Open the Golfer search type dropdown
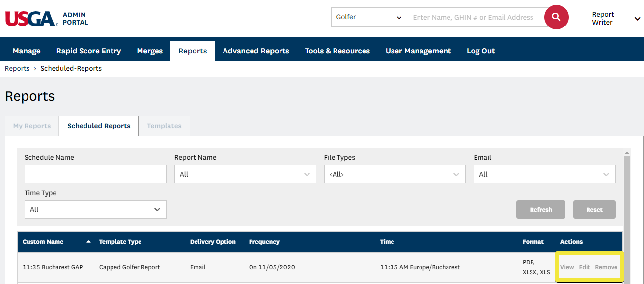 coord(368,18)
